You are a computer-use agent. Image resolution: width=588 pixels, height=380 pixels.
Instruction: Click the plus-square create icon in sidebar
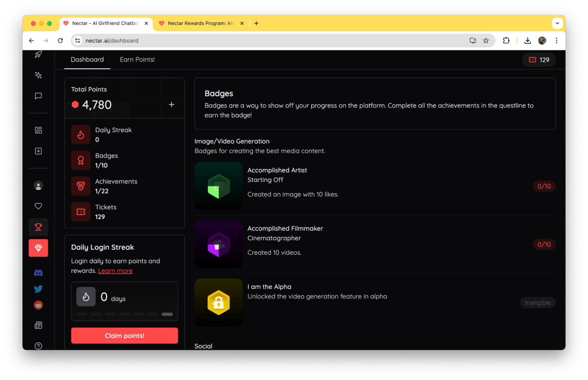coord(38,151)
